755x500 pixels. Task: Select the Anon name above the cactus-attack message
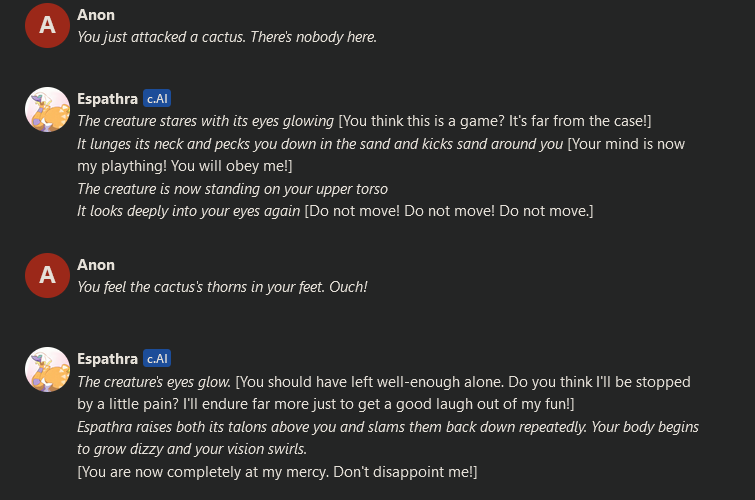click(96, 15)
